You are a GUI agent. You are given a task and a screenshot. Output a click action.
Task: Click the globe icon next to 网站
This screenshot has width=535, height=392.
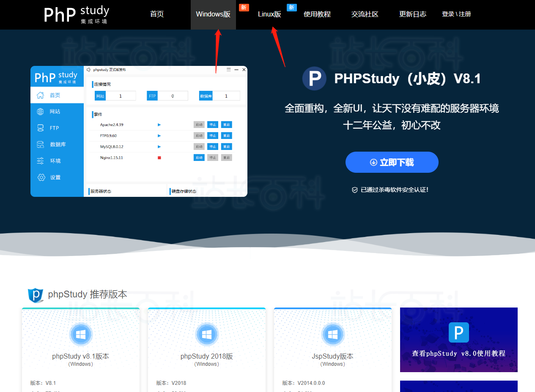point(40,112)
